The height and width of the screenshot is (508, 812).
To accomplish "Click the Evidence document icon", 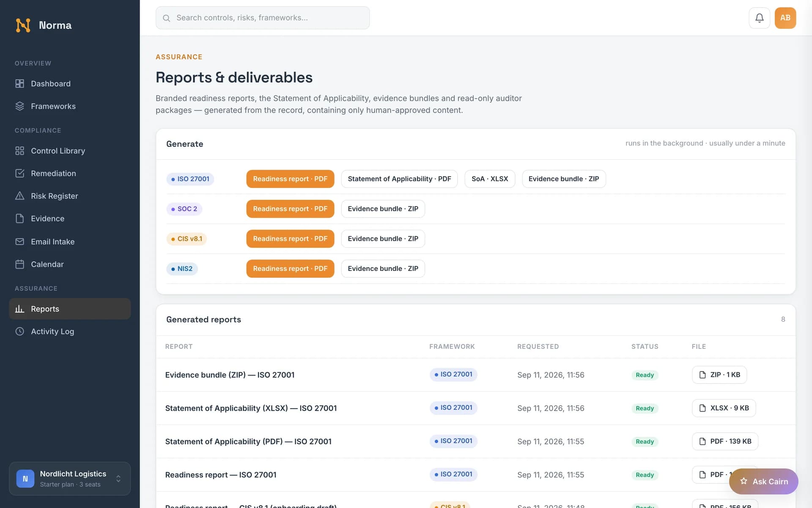I will pos(19,219).
